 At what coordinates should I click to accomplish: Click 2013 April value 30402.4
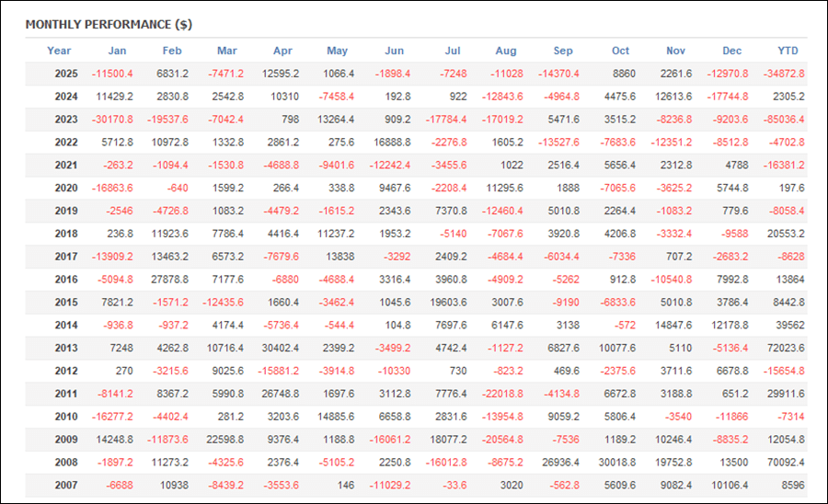point(279,347)
